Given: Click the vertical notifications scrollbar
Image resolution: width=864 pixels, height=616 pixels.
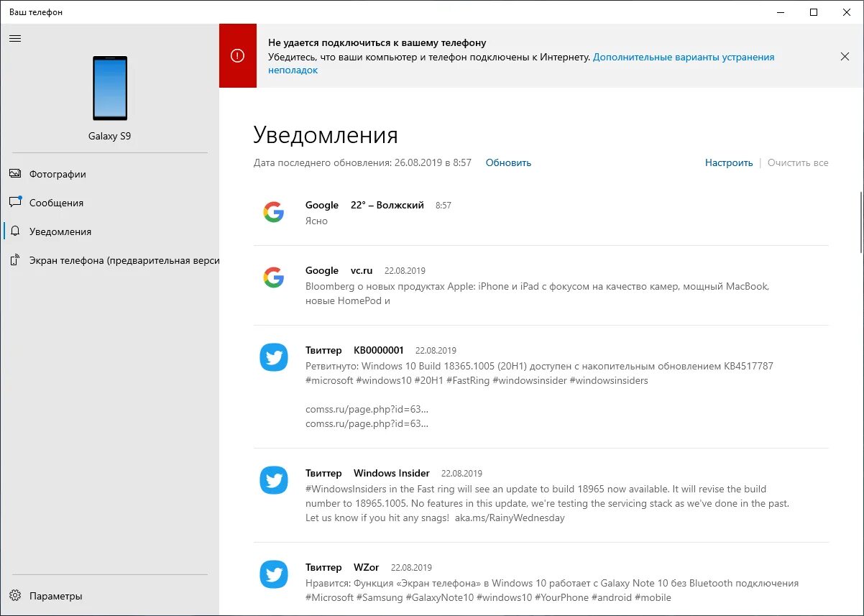Looking at the screenshot, I should (861, 222).
